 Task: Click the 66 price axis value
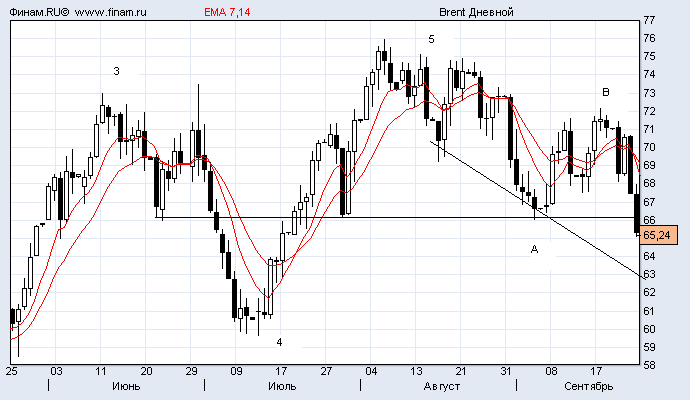[x=649, y=220]
